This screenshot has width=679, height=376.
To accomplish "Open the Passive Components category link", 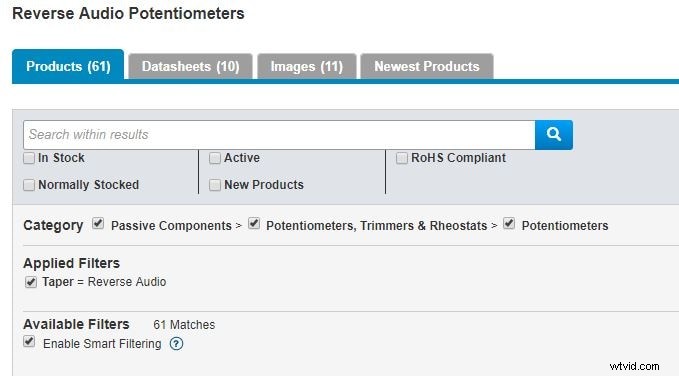I will (171, 226).
